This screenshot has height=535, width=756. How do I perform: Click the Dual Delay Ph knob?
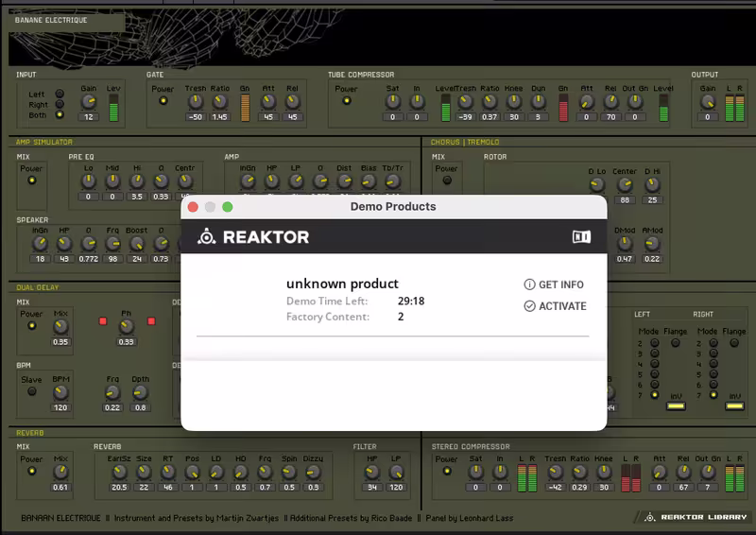tap(127, 327)
